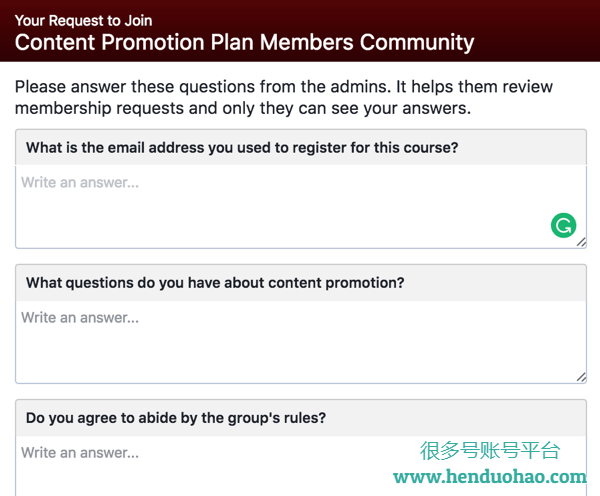The image size is (600, 496).
Task: Click the content promotion answer box resize handle
Action: [581, 377]
